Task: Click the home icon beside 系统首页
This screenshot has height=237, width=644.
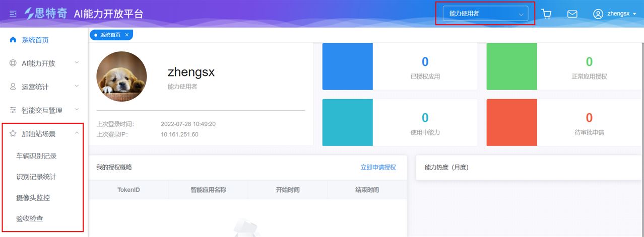Action: [x=13, y=40]
